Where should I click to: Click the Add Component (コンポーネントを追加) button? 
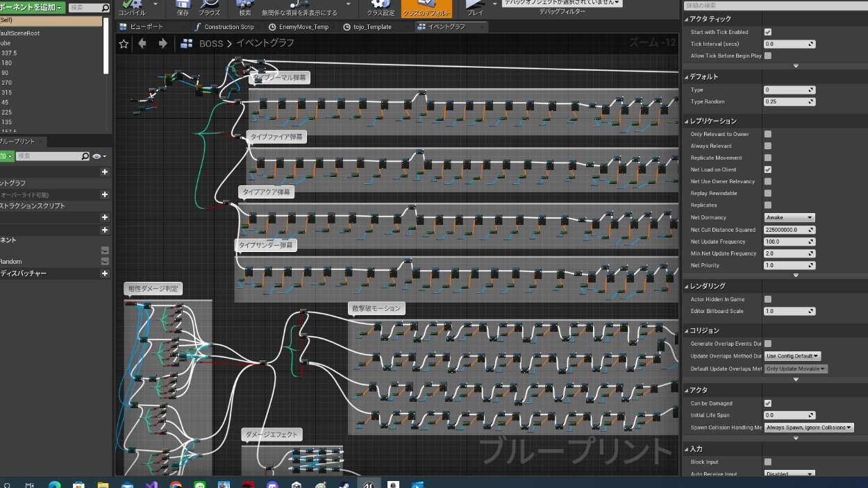coord(32,8)
